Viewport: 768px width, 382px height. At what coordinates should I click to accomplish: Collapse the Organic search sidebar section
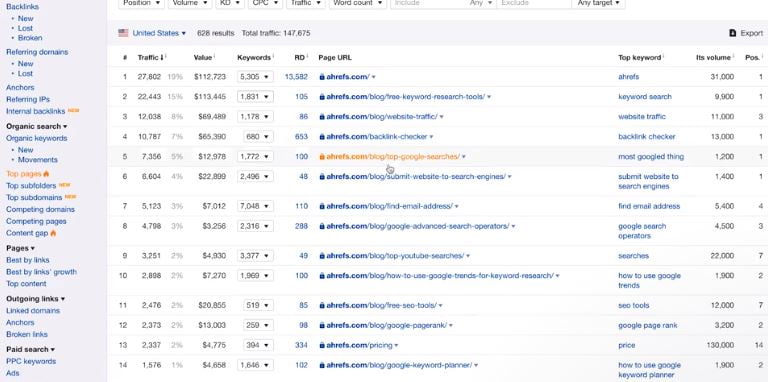[37, 126]
